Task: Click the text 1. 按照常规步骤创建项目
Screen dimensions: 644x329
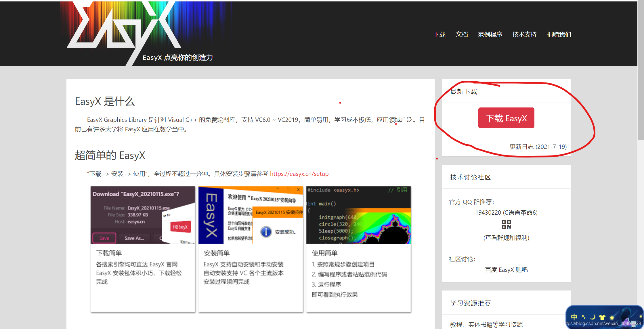Action: click(343, 264)
